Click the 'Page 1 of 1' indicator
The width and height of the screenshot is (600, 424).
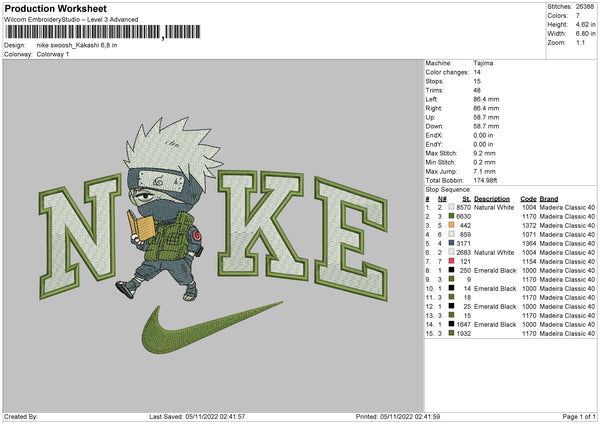point(579,416)
